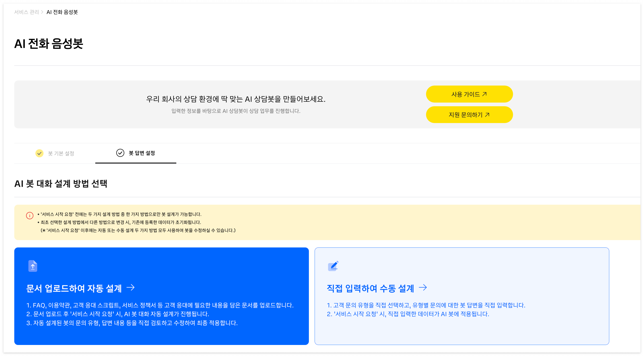Click the outlined check circle on 봇 답변 설정
Screen dimensions: 644x356
(x=120, y=153)
